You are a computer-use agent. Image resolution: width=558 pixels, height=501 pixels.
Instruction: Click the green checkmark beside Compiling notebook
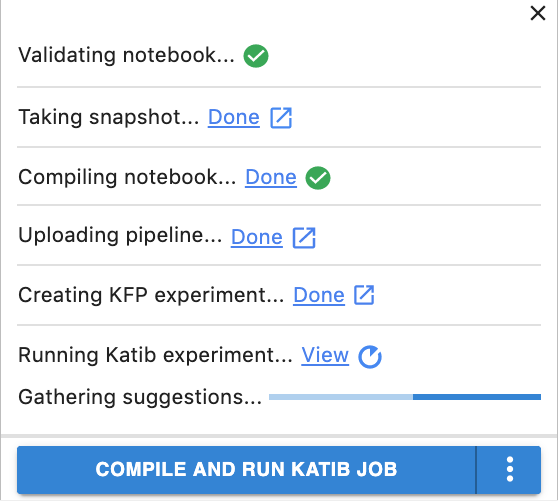[318, 178]
